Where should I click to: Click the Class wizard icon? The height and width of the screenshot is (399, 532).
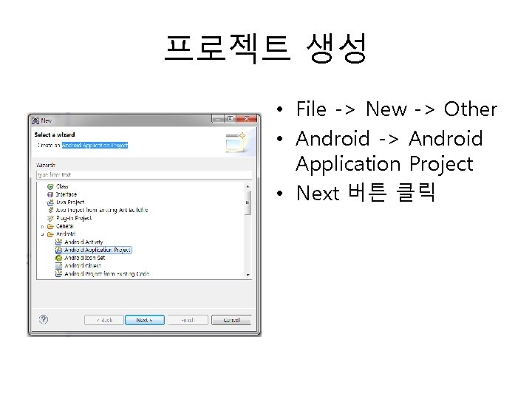tap(50, 187)
